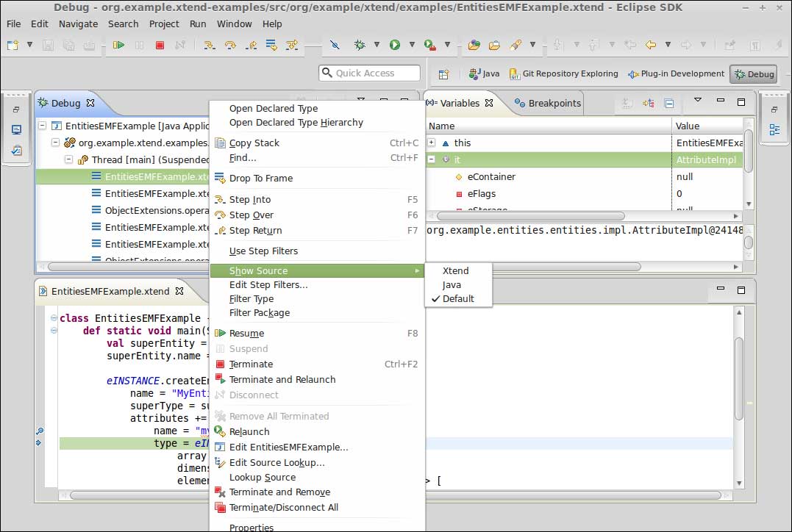This screenshot has width=792, height=532.
Task: Choose the checked Default source option
Action: pos(457,298)
